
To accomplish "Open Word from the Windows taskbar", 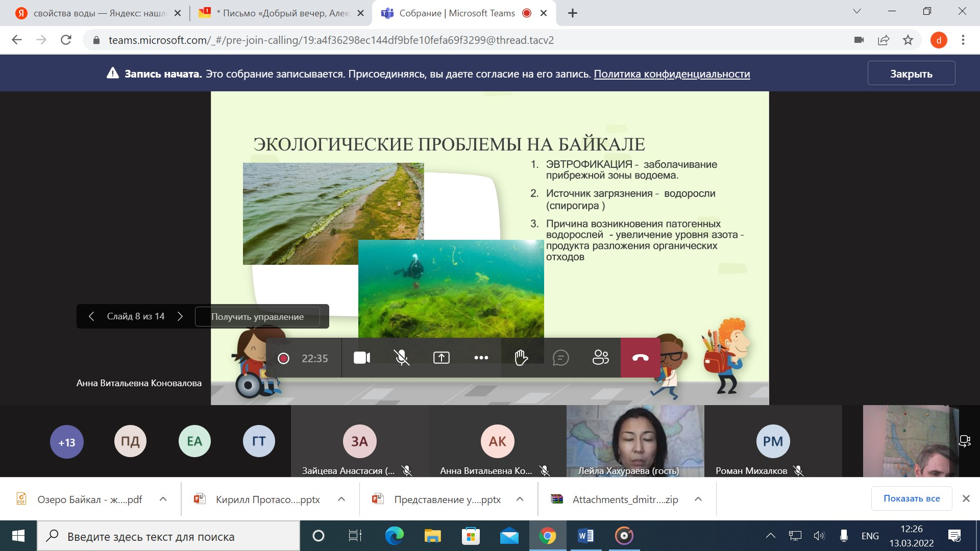I will (x=586, y=536).
